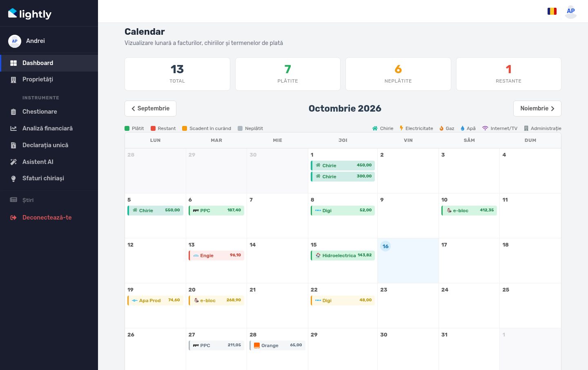Open the 13 Total stat card
588x370 pixels.
[177, 74]
